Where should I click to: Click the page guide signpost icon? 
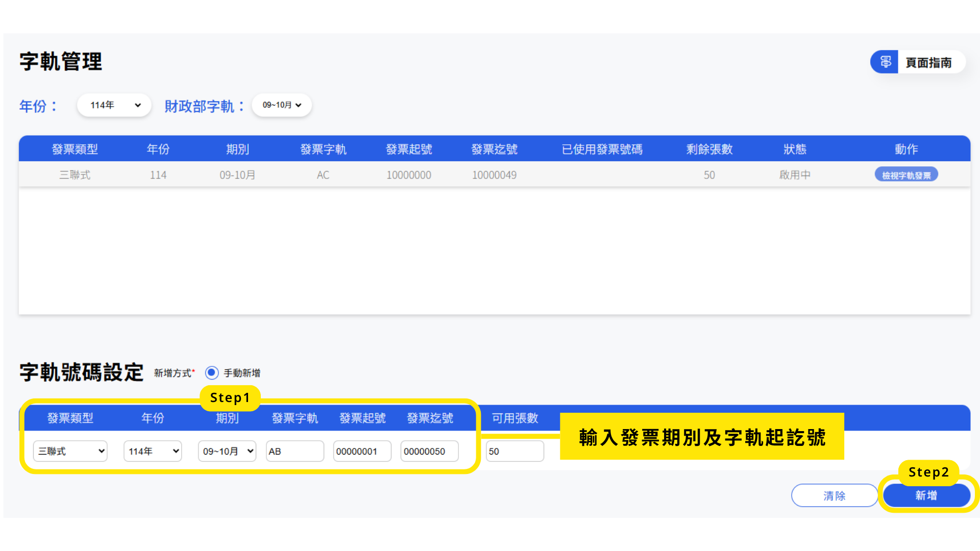coord(885,62)
